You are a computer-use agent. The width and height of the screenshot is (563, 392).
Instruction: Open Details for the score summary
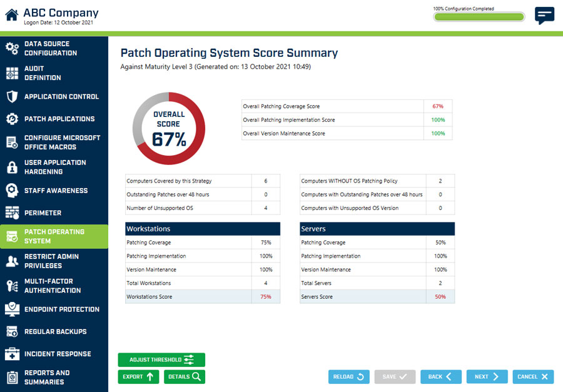click(x=184, y=376)
